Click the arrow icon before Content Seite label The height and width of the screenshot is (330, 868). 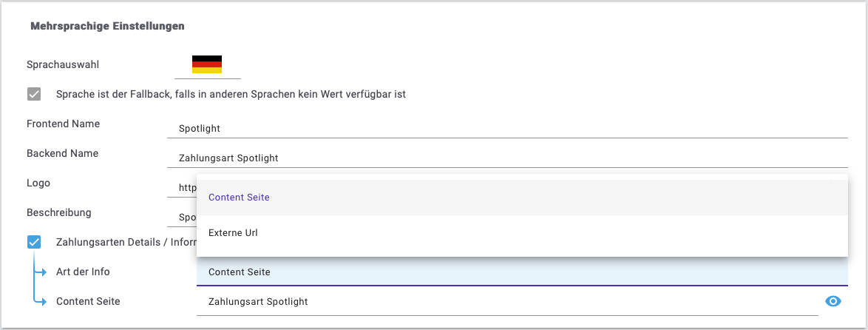39,301
